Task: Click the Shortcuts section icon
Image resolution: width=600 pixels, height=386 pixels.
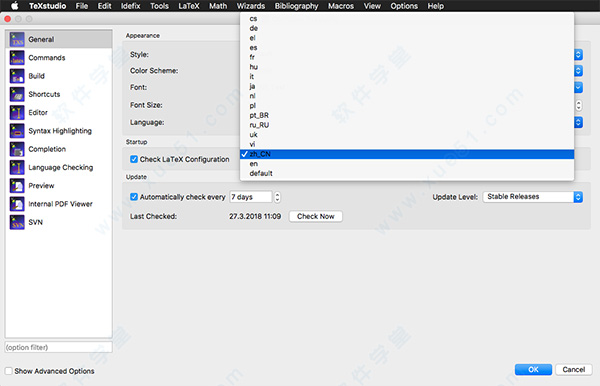Action: pos(17,94)
